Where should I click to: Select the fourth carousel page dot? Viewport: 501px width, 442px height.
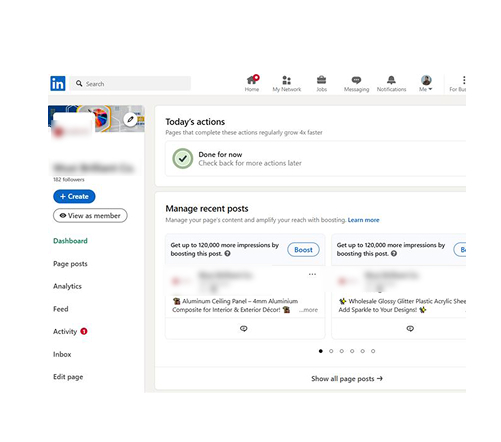pos(352,351)
